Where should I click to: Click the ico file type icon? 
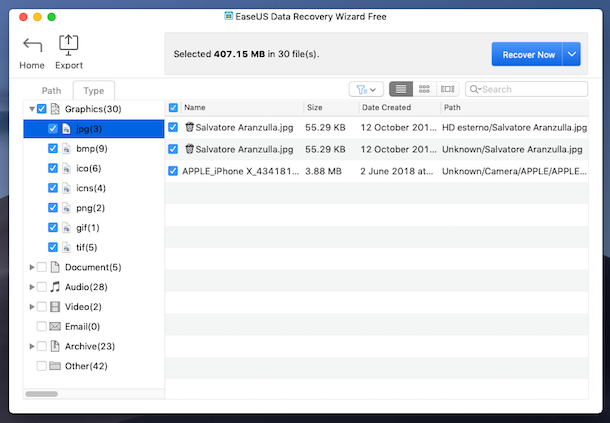[67, 168]
